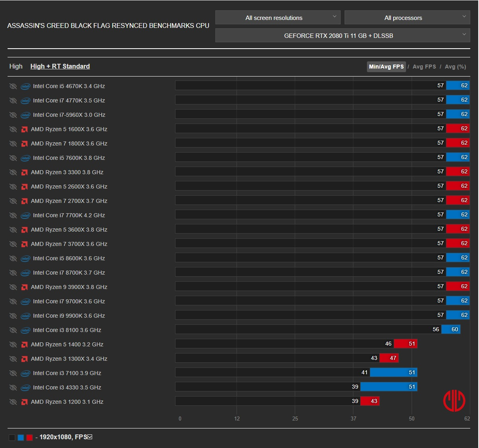Switch to the High preset tab
The width and height of the screenshot is (479, 448).
pos(16,66)
